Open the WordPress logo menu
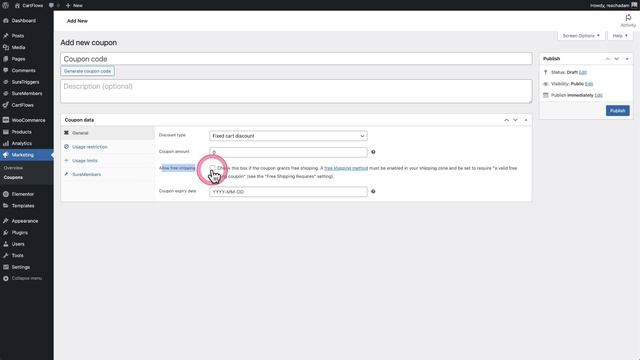This screenshot has height=360, width=640. (x=5, y=5)
